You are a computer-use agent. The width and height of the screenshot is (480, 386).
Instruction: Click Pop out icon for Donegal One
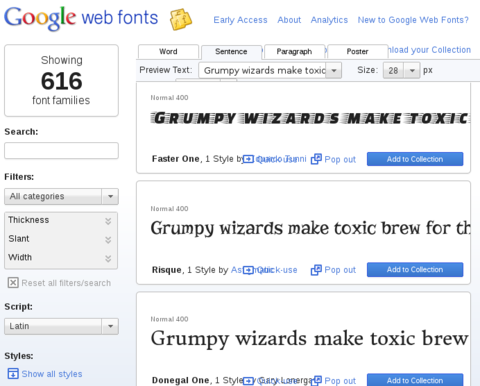[x=316, y=380]
